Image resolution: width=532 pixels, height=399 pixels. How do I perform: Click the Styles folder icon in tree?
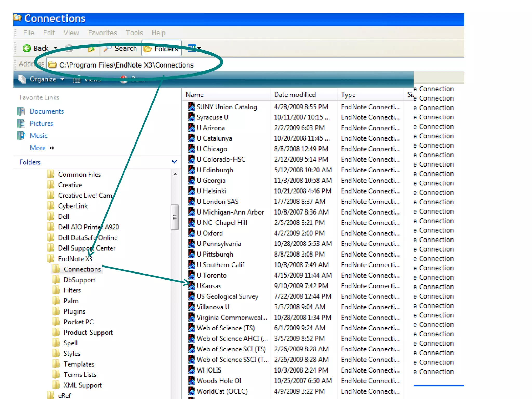(x=56, y=353)
